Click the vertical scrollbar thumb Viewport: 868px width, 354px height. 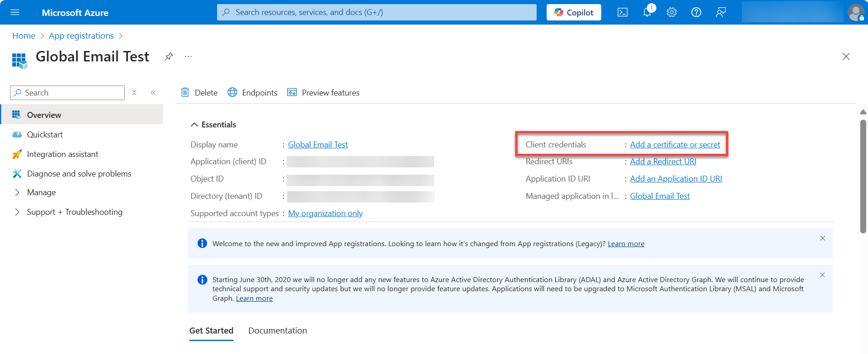(863, 177)
